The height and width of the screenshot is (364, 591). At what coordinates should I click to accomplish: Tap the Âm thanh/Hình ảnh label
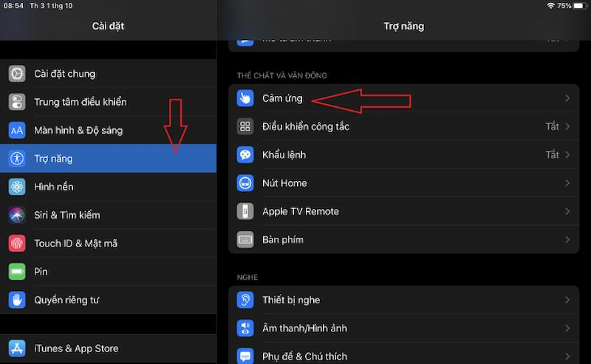[304, 329]
